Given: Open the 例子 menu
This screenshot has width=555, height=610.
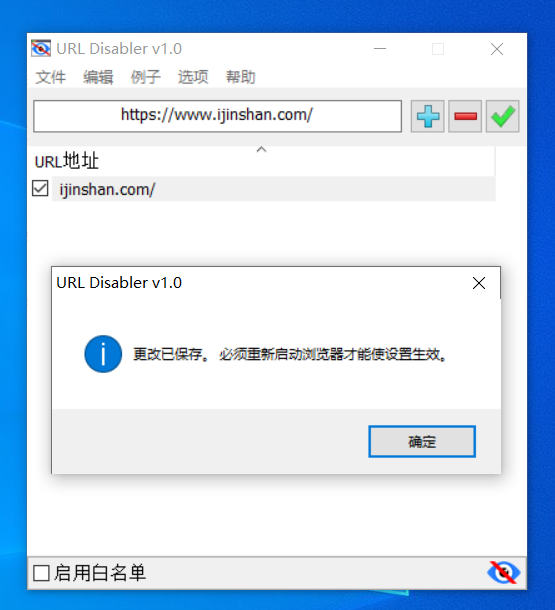Looking at the screenshot, I should point(145,77).
